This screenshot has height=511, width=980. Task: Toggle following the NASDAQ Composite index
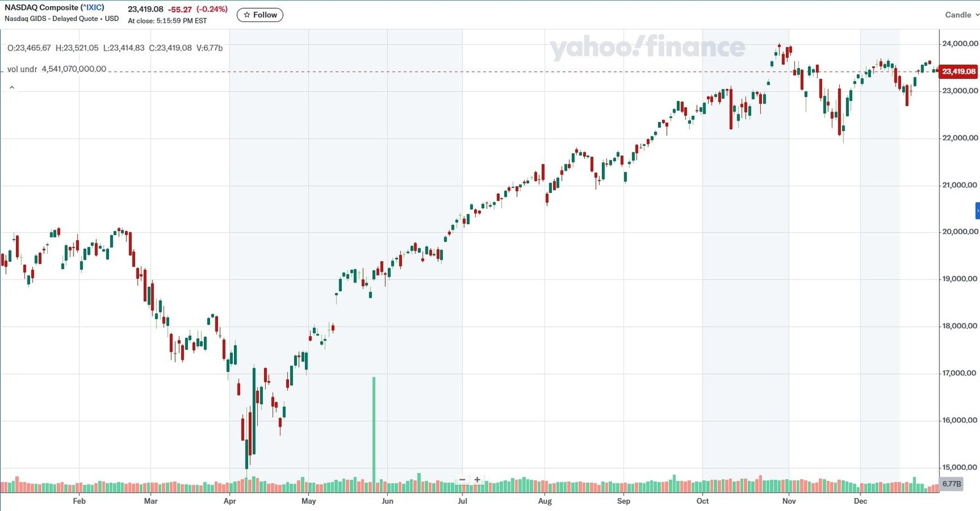tap(260, 15)
